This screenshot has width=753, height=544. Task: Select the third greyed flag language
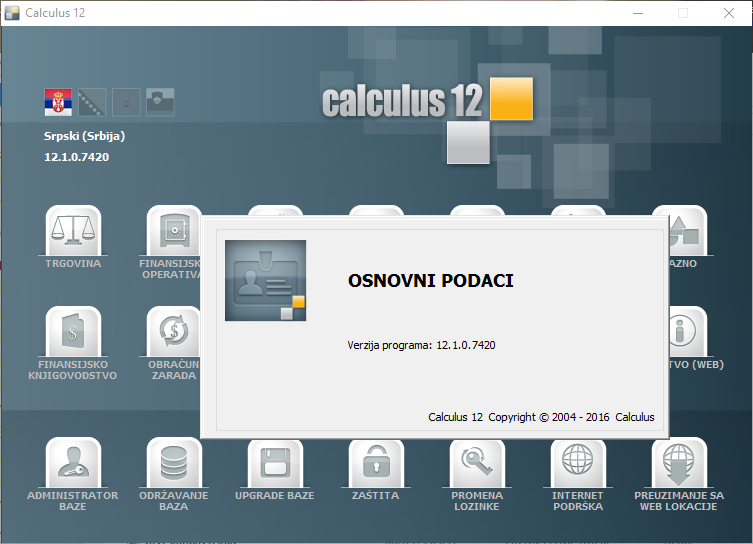point(126,102)
